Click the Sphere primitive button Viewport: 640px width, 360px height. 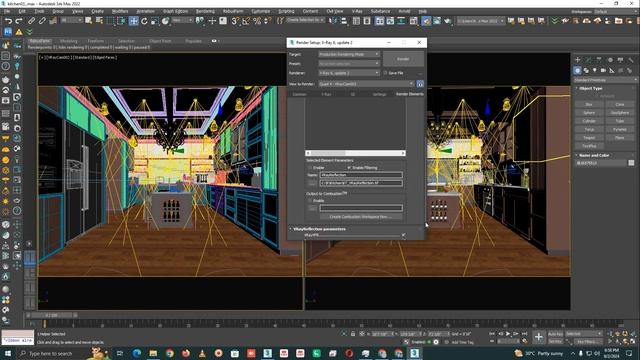589,113
